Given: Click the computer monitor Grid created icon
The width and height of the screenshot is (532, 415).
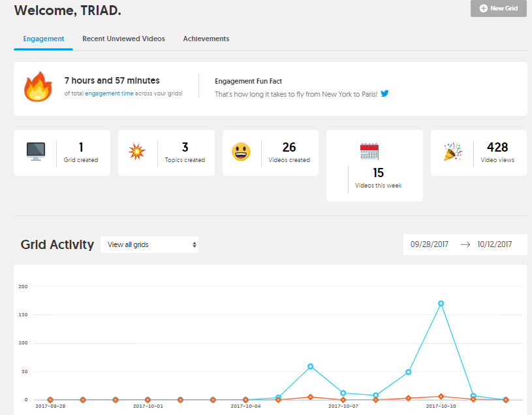Looking at the screenshot, I should tap(36, 151).
